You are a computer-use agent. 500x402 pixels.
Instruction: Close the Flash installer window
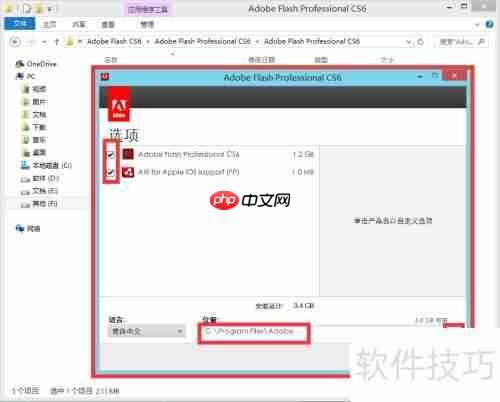pos(454,75)
